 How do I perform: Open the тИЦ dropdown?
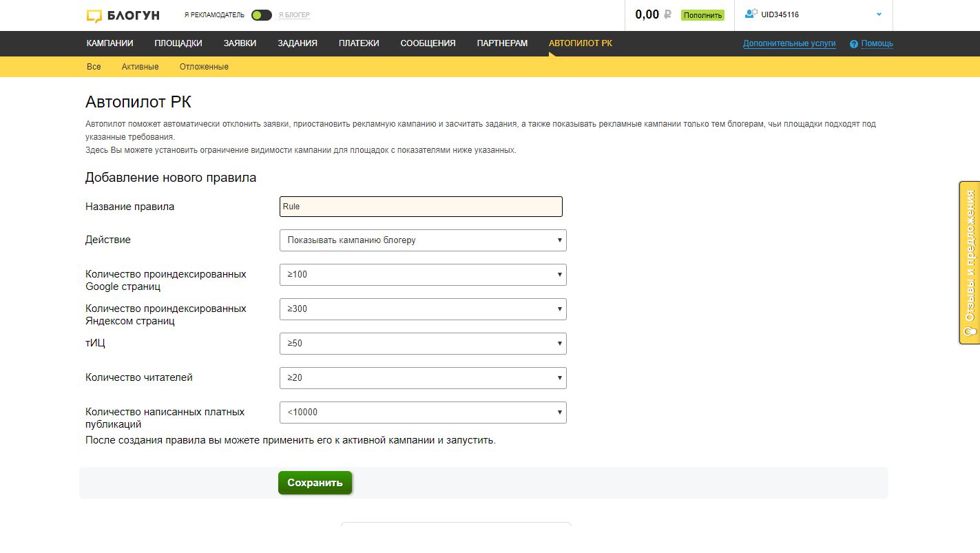(423, 344)
